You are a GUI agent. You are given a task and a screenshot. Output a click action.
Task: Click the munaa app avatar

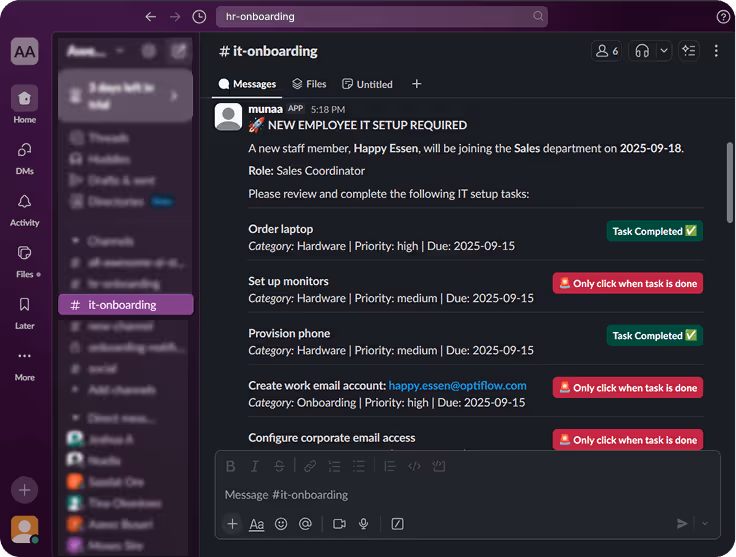tap(229, 117)
